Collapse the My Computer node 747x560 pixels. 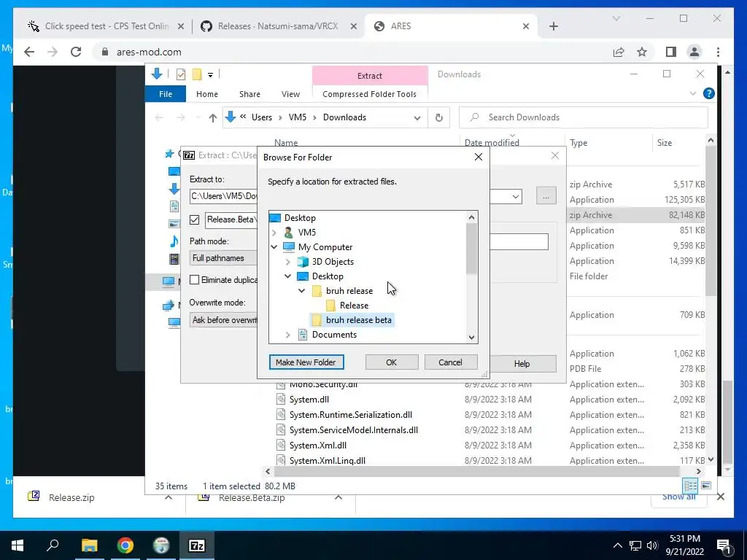click(x=274, y=247)
